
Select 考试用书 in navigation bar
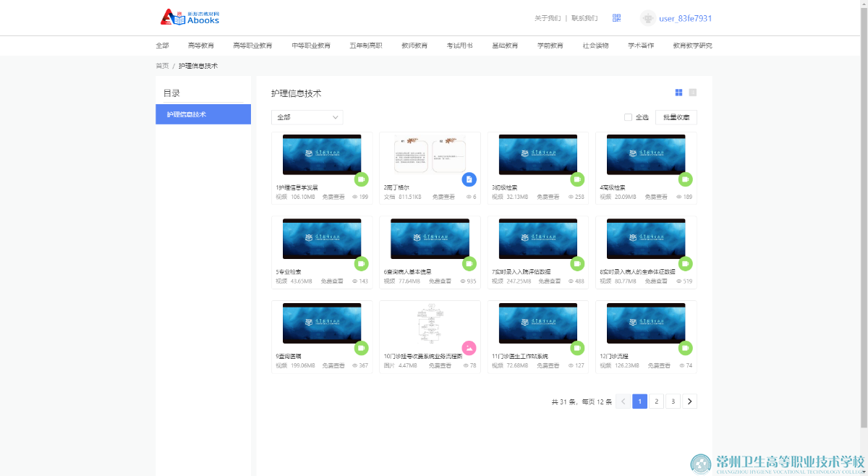click(459, 46)
